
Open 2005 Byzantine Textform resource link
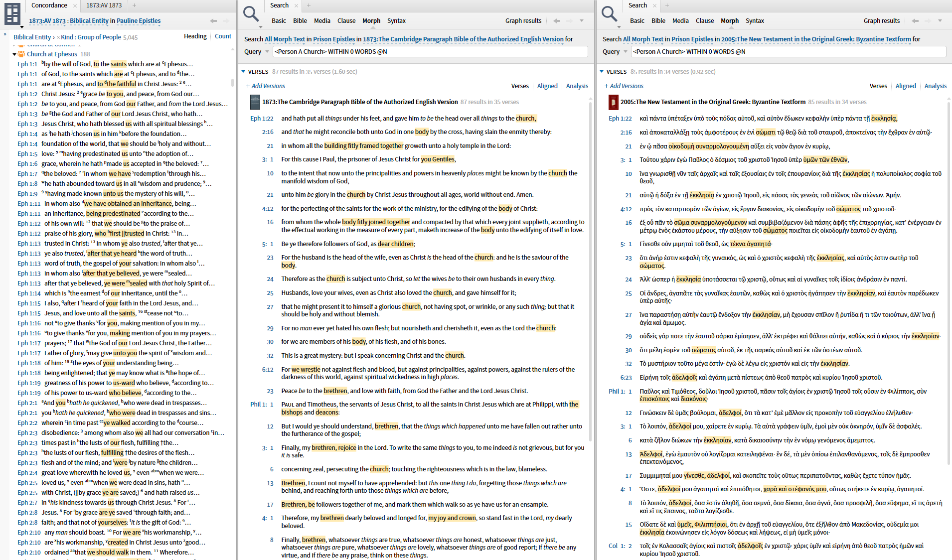tap(816, 39)
